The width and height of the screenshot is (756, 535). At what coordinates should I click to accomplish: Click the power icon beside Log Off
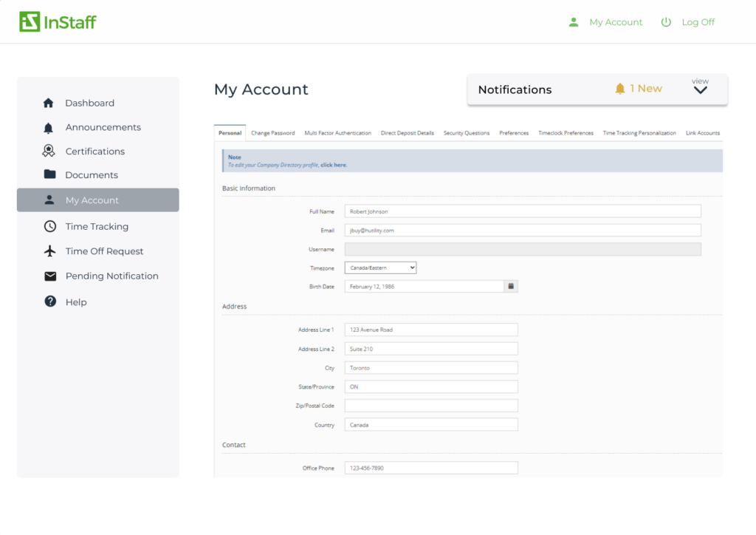click(666, 22)
